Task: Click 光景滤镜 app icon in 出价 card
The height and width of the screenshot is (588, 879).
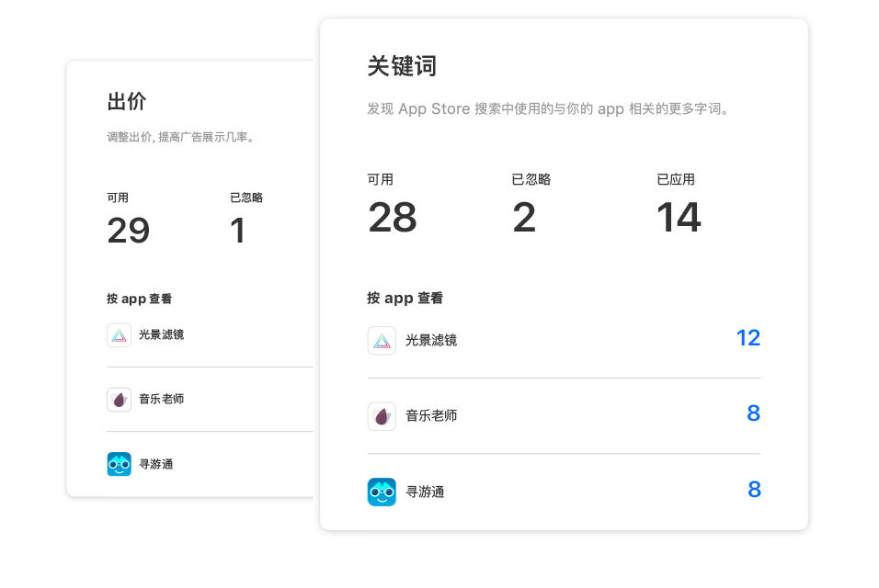Action: click(x=119, y=334)
